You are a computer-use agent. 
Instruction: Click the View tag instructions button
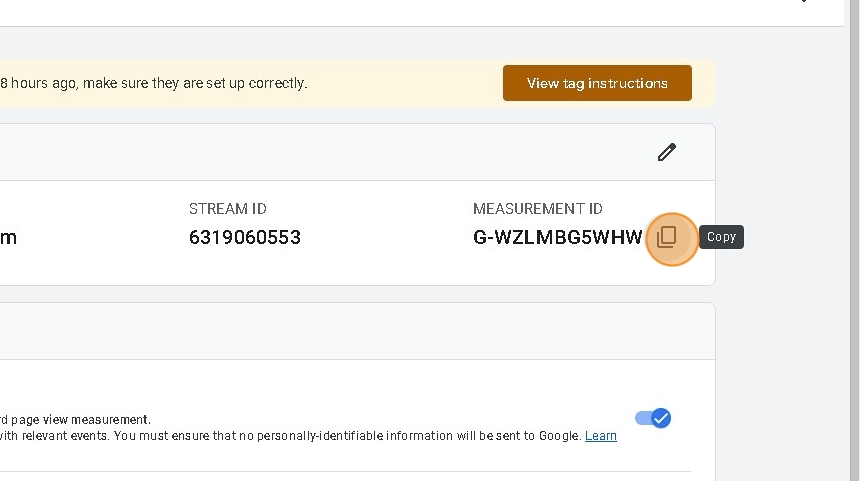click(597, 83)
